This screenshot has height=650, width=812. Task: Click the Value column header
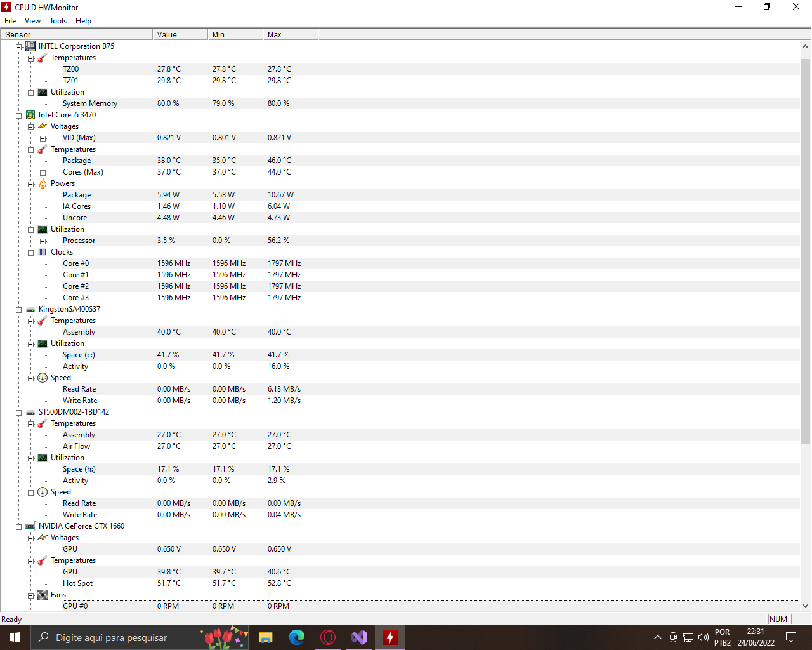coord(180,34)
